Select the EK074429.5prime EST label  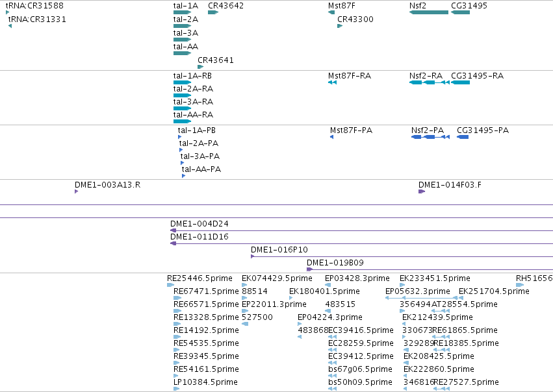point(277,278)
